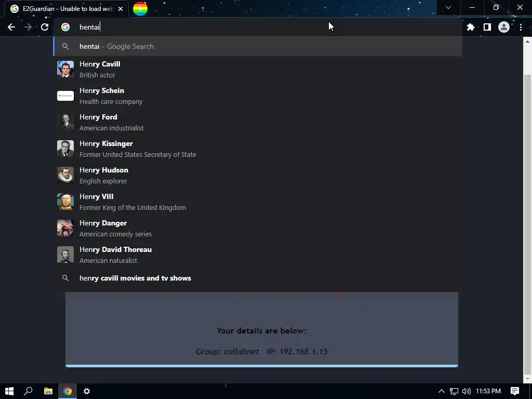This screenshot has height=399, width=532.
Task: Click the taskbar clock showing 11:53 PM
Action: [488, 391]
